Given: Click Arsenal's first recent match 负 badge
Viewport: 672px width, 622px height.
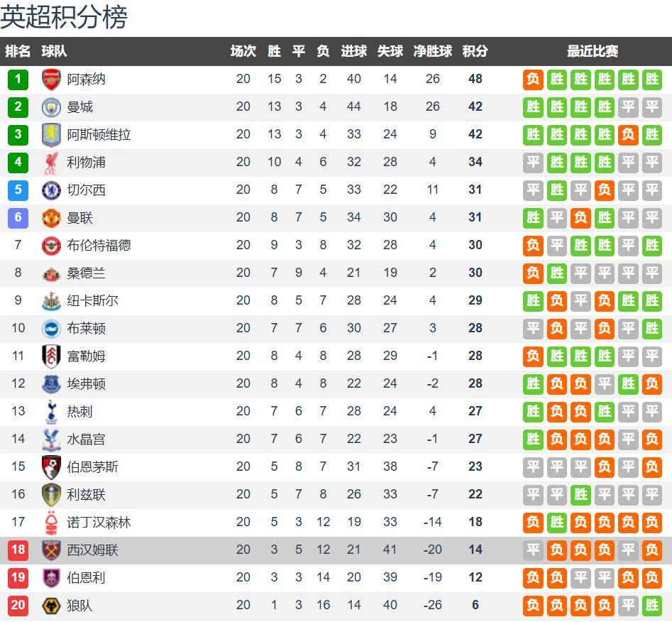Looking at the screenshot, I should click(x=533, y=79).
